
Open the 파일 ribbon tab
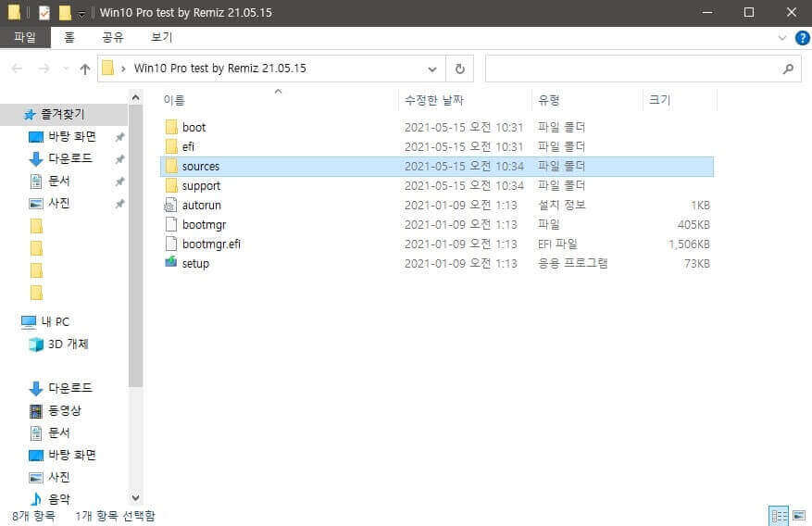click(25, 37)
